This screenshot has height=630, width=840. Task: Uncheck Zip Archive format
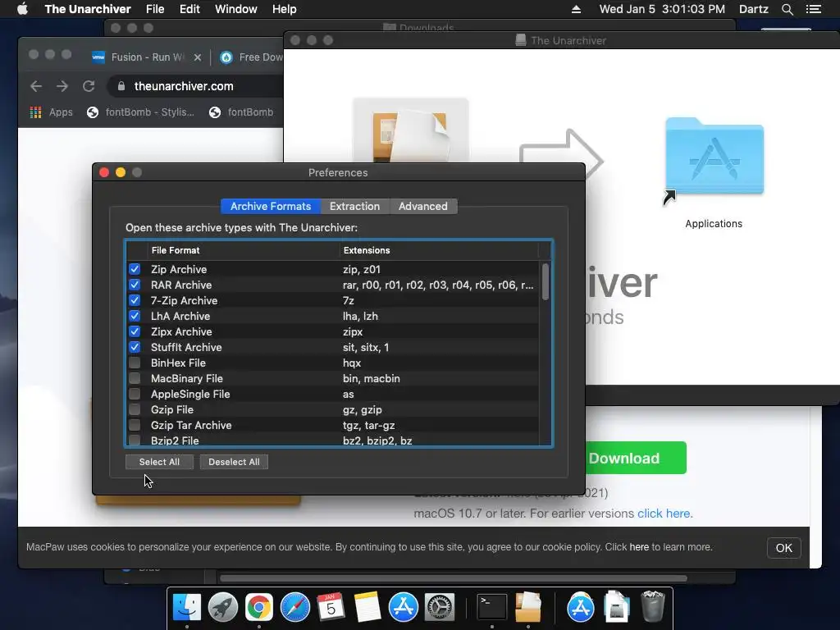(135, 269)
